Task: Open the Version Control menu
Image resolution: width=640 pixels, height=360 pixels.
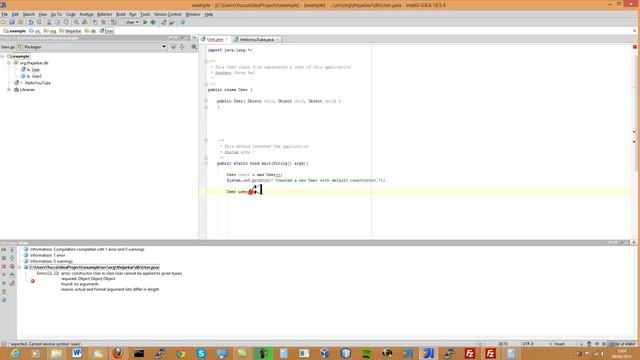Action: tap(167, 14)
